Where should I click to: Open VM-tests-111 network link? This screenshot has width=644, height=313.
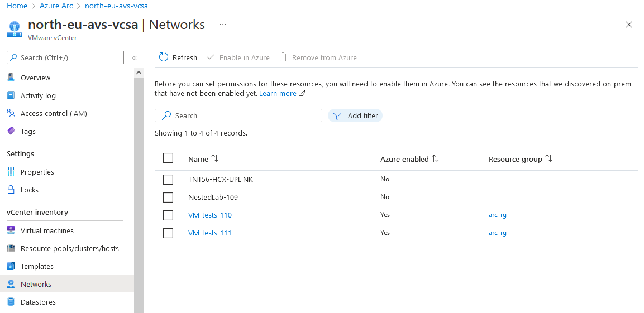coord(210,233)
